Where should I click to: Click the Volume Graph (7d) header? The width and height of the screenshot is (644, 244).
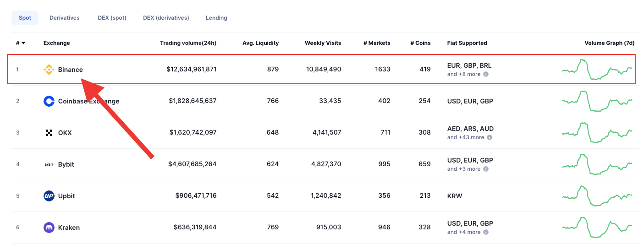pos(610,43)
